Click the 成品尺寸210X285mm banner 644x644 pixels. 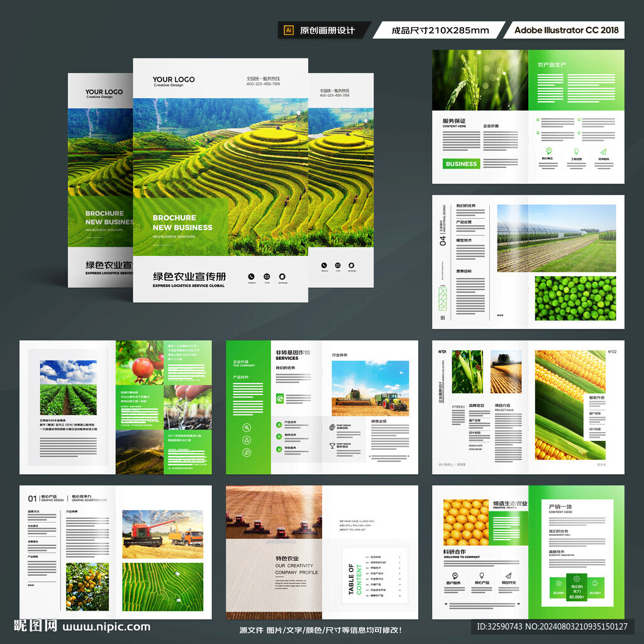tap(440, 30)
